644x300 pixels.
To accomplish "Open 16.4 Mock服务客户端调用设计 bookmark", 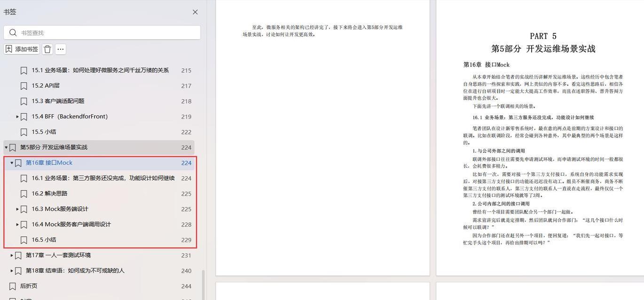I will coord(71,224).
